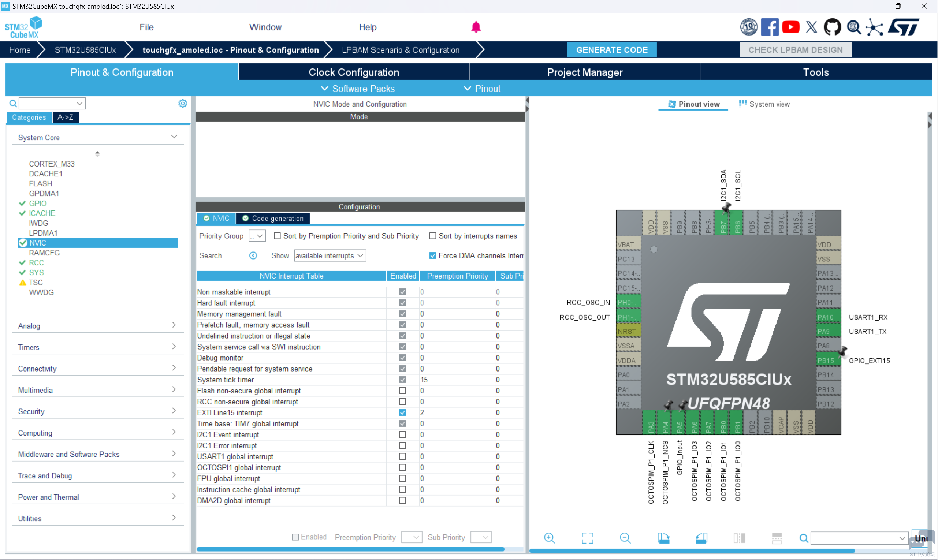Click the PB15 GPIO_EXTI15 pin

click(828, 361)
